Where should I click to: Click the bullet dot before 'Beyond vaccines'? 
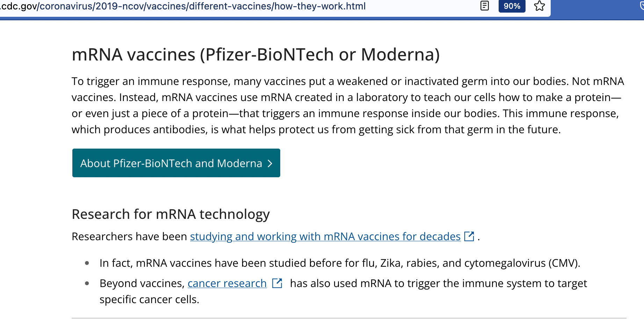87,283
